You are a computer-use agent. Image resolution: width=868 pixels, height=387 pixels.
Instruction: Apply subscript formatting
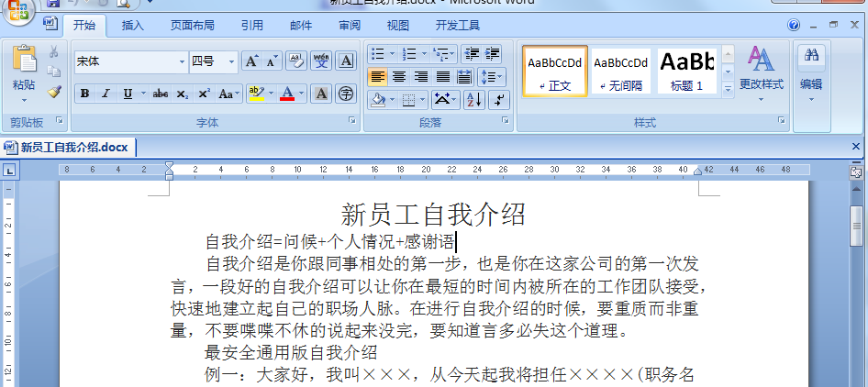click(182, 94)
